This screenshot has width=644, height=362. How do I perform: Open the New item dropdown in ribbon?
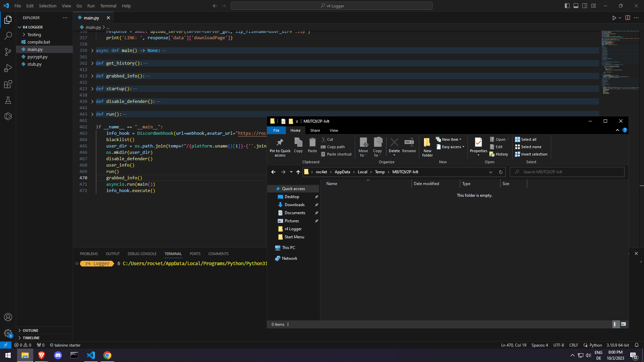tap(449, 139)
